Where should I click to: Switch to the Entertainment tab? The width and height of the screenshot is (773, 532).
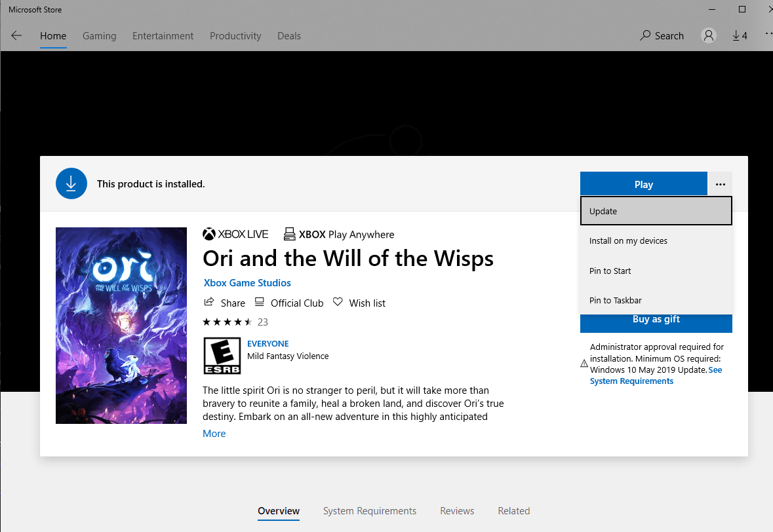163,36
